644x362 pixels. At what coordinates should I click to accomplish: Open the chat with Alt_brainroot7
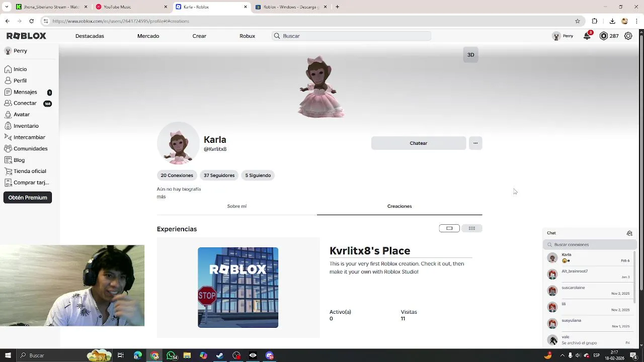(589, 274)
